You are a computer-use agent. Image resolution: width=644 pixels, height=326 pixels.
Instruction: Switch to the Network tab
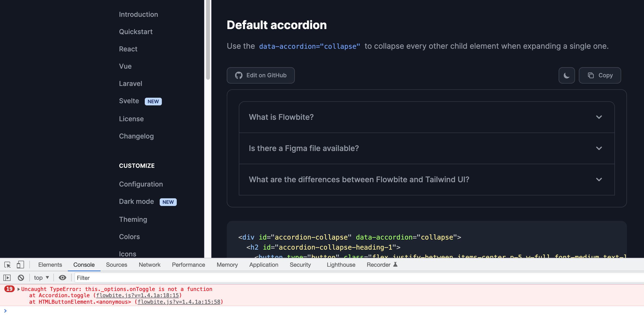coord(149,265)
